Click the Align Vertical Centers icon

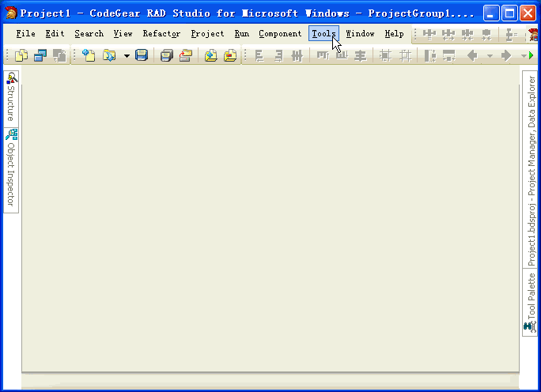361,55
